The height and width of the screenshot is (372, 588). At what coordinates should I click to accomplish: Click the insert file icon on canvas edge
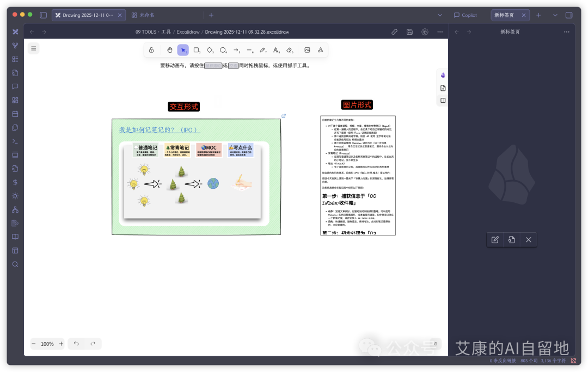tap(443, 88)
